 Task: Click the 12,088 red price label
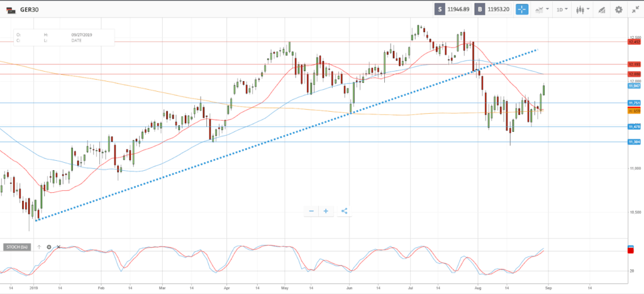pos(635,73)
